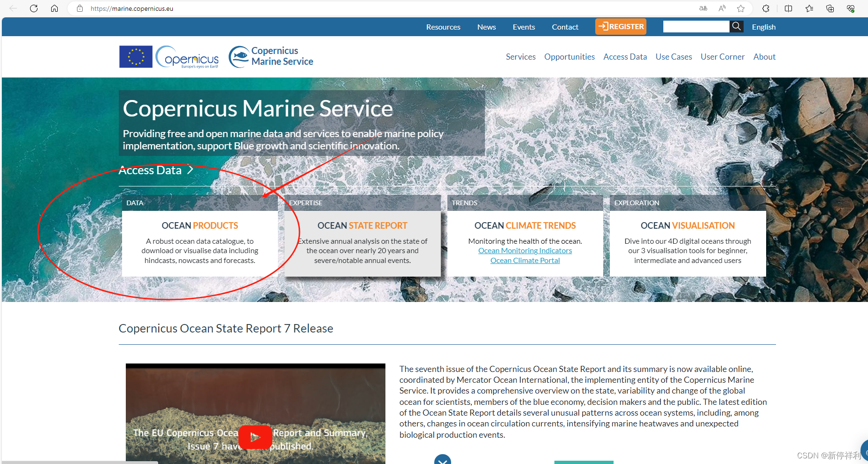Screen dimensions: 868x464
Task: Open the browser translate page icon
Action: [703, 8]
